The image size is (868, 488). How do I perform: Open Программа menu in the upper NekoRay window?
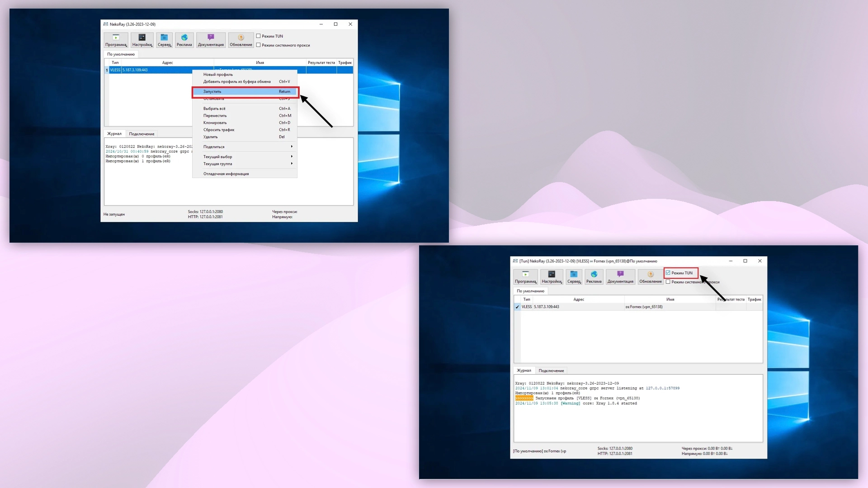tap(116, 40)
